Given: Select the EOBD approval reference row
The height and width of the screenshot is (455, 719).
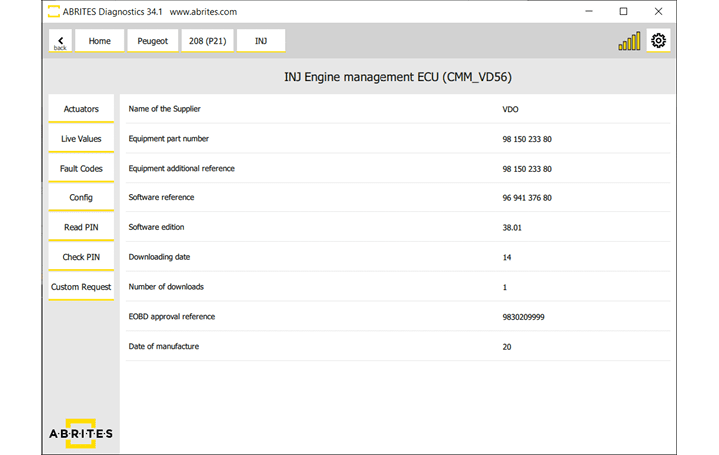Looking at the screenshot, I should point(394,317).
